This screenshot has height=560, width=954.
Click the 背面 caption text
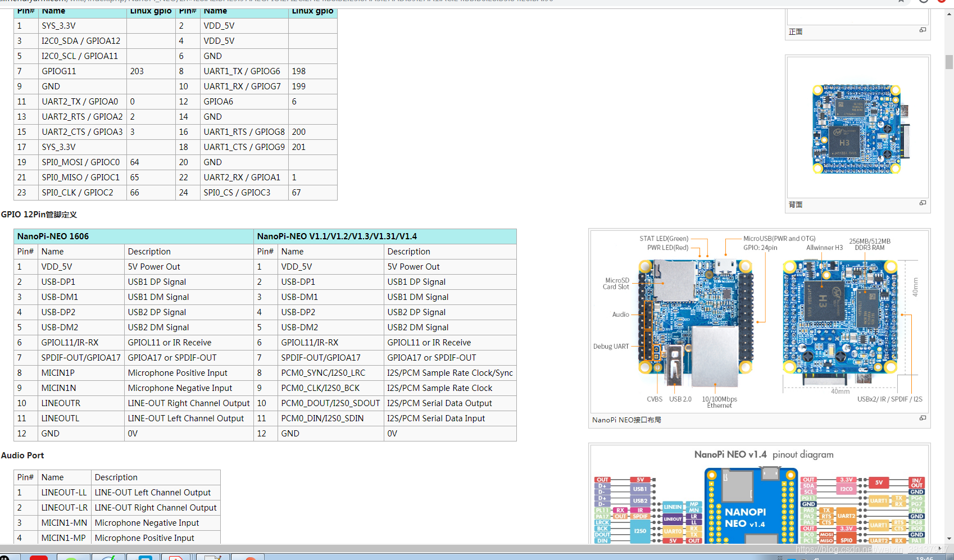tap(796, 205)
